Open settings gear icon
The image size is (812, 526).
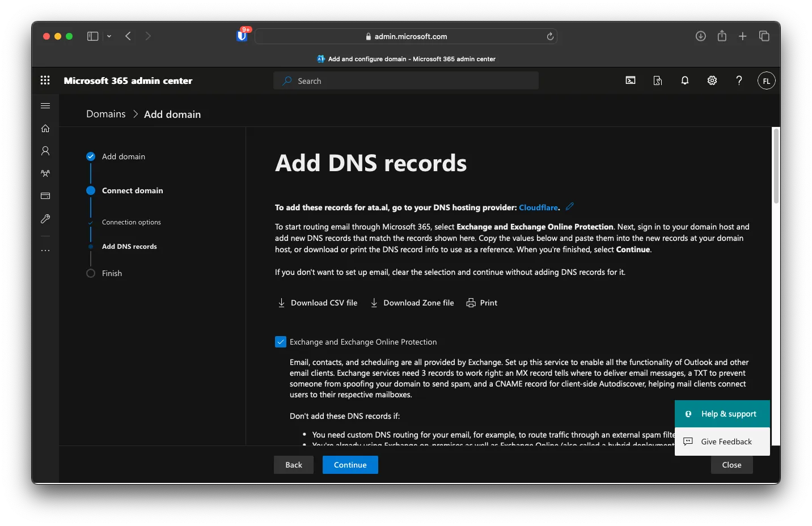tap(712, 80)
